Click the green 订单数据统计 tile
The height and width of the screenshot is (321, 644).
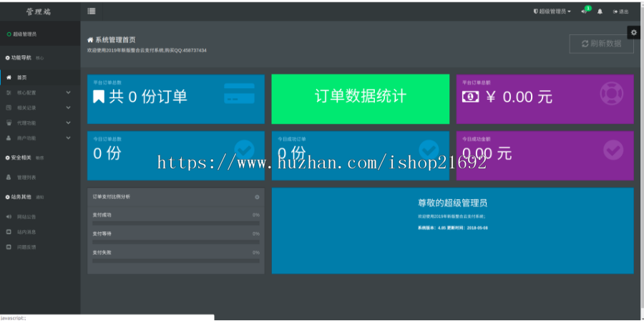click(x=360, y=99)
